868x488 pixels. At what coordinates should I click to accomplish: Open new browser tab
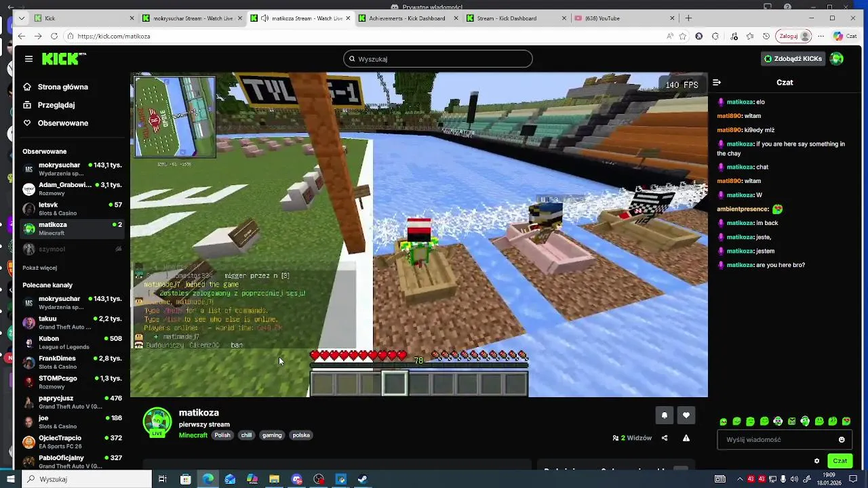pyautogui.click(x=688, y=18)
